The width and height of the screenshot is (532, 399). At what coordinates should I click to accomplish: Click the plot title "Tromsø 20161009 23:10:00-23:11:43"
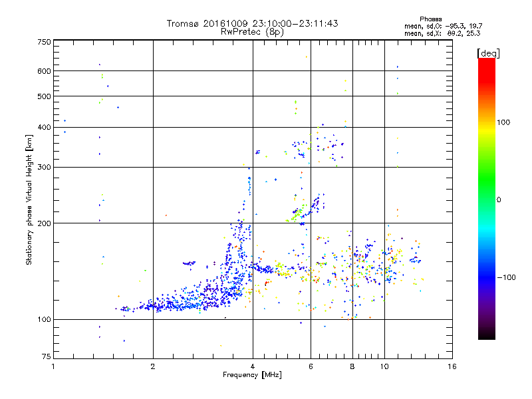click(252, 23)
